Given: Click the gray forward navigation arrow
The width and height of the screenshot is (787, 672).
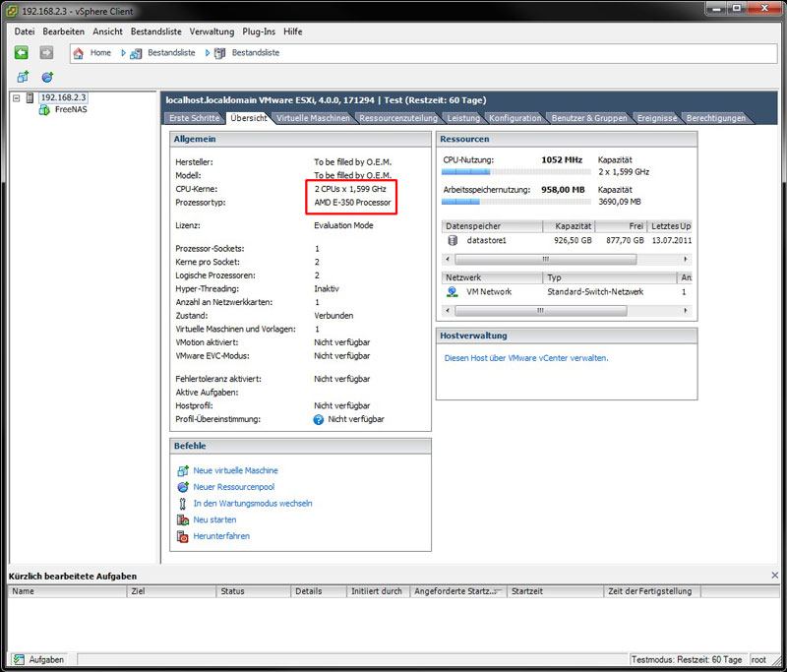Looking at the screenshot, I should tap(46, 53).
